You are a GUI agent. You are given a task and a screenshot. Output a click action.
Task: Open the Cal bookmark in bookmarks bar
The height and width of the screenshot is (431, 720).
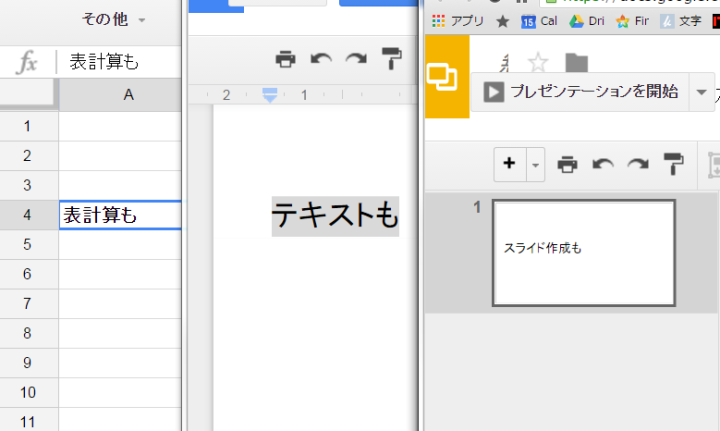click(x=540, y=20)
